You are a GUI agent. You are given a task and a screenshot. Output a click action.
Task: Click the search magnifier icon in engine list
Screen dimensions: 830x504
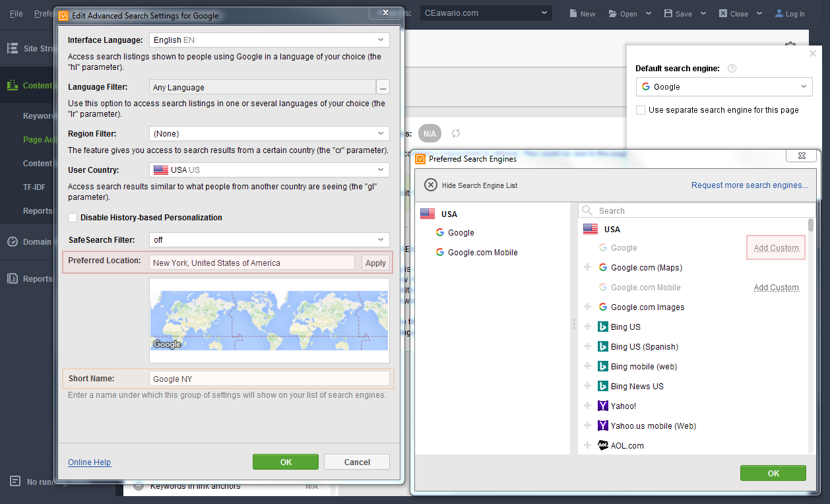point(587,210)
